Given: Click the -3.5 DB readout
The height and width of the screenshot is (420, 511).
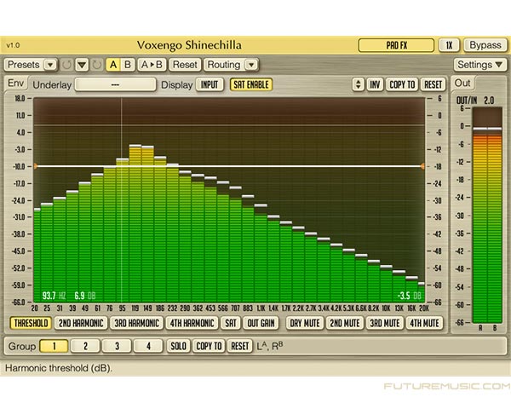Looking at the screenshot, I should click(x=409, y=296).
